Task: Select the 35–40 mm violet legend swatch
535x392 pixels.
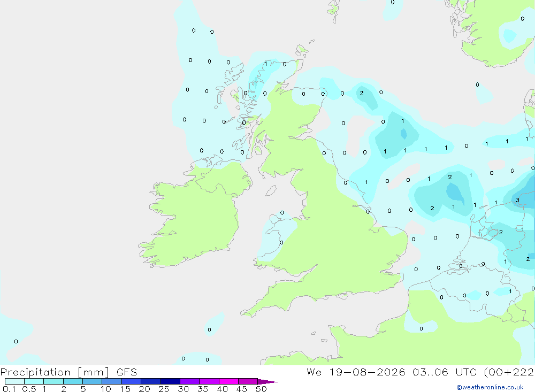Action: point(209,381)
